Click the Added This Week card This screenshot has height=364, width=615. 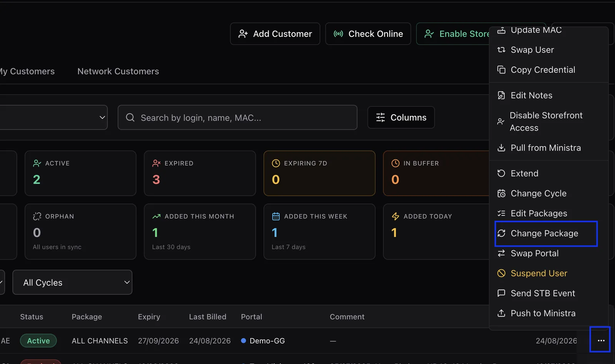coord(319,231)
